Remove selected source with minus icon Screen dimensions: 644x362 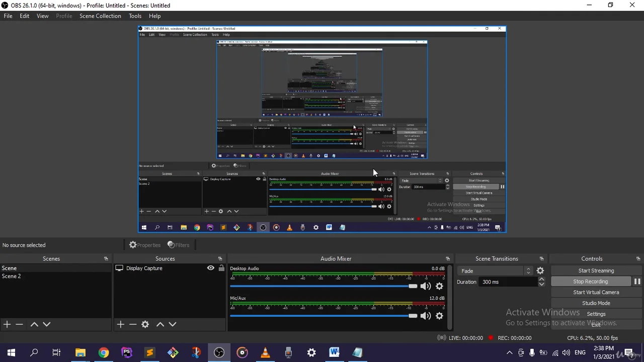tap(133, 324)
